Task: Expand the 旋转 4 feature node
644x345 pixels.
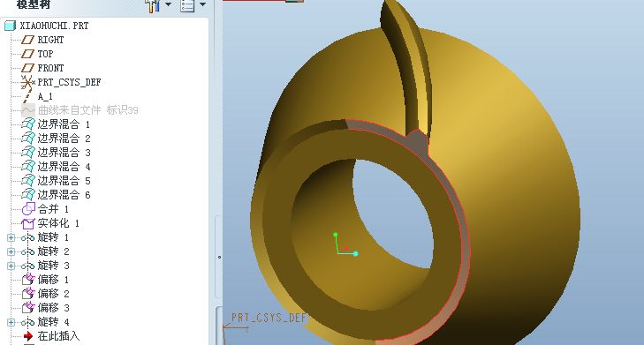Action: [x=11, y=322]
